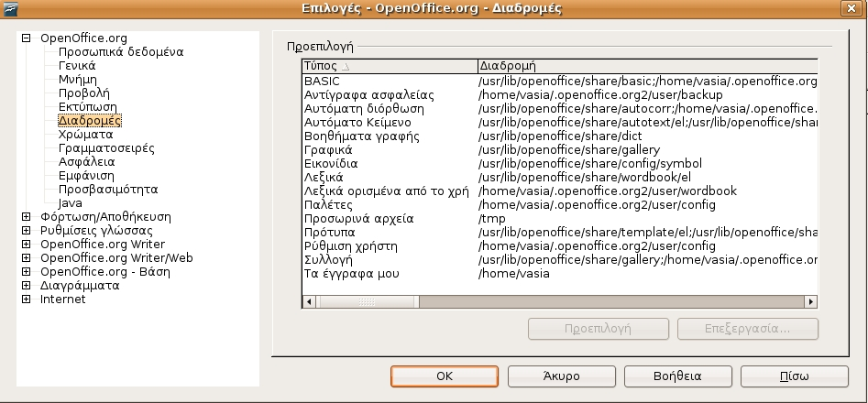This screenshot has height=403, width=868.
Task: Select the Διαδρομές tree item
Action: pyautogui.click(x=89, y=121)
